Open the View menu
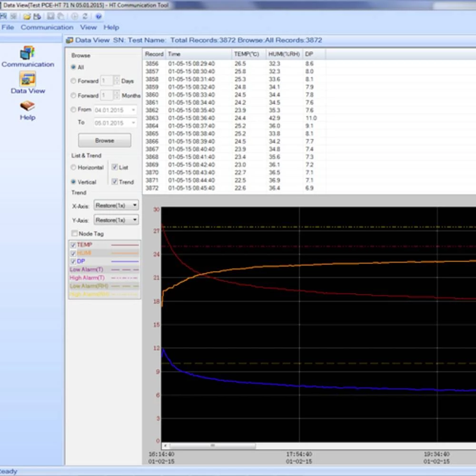 (88, 28)
